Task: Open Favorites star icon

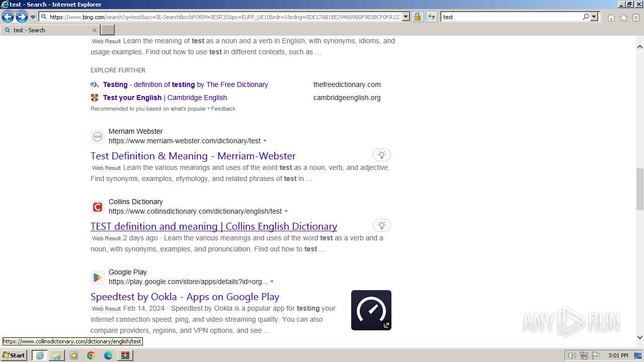Action: pyautogui.click(x=623, y=18)
